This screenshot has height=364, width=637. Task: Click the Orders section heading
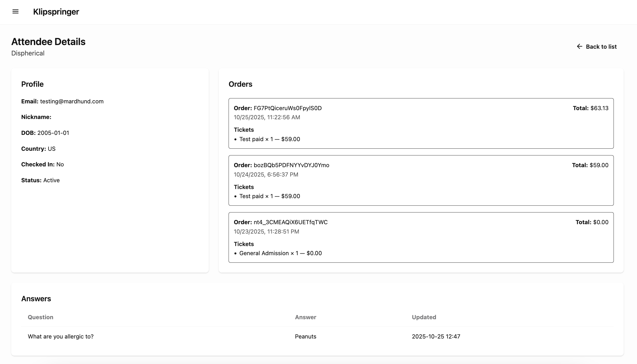240,84
